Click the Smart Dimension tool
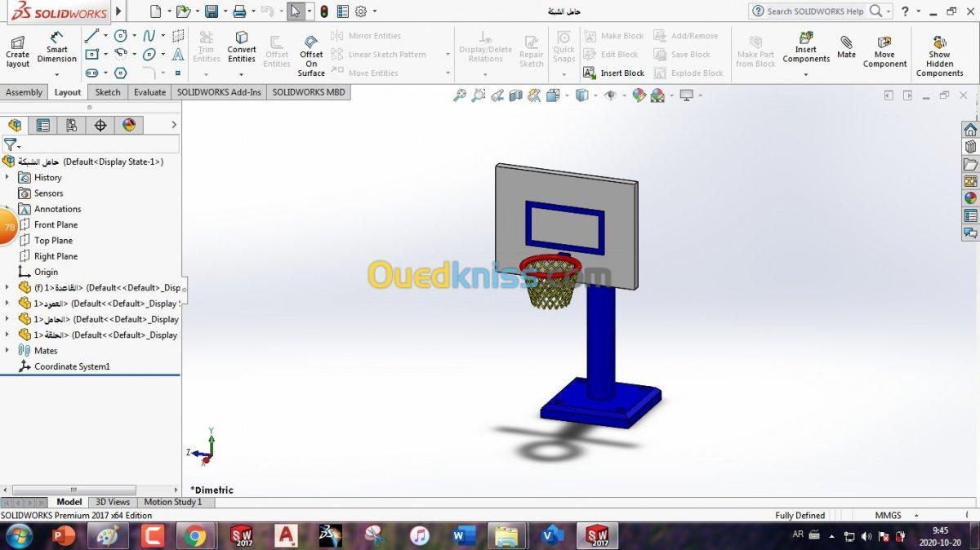This screenshot has height=550, width=980. click(56, 48)
